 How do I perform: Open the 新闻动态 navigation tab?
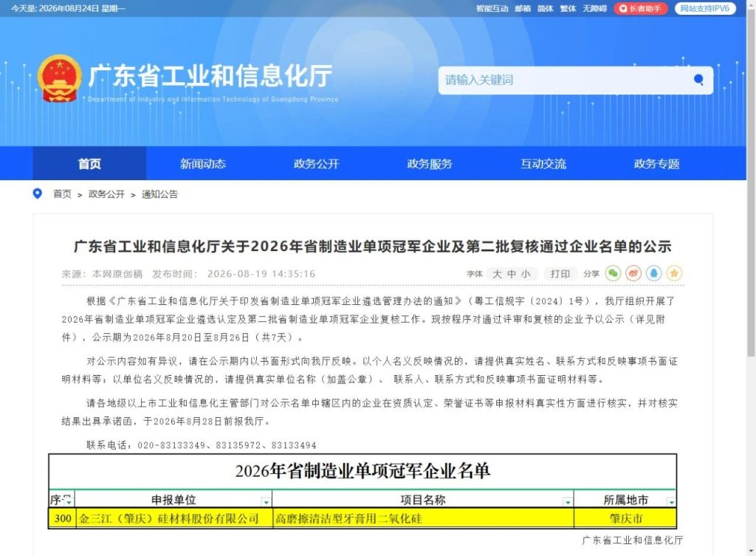pyautogui.click(x=203, y=163)
